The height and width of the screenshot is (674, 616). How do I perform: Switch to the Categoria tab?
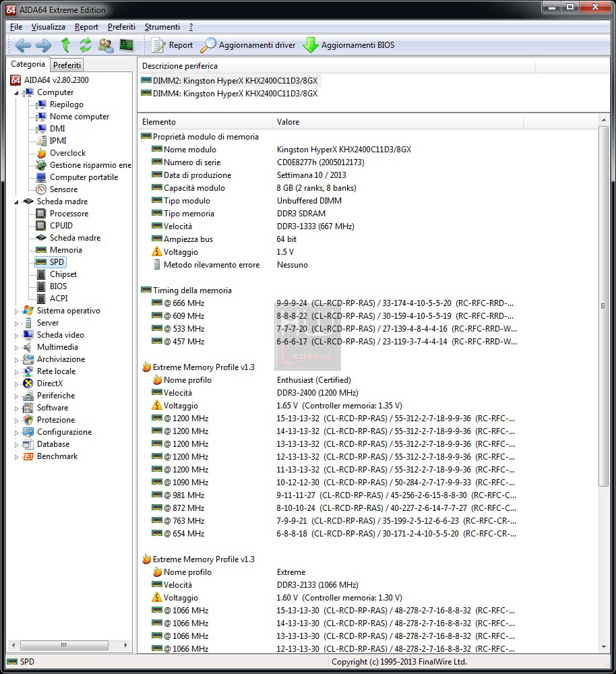(x=28, y=63)
